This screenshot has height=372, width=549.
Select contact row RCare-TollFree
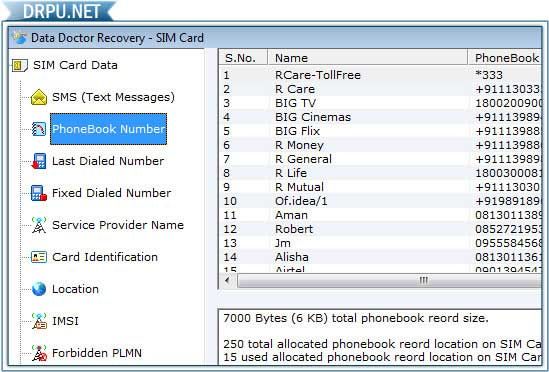380,75
